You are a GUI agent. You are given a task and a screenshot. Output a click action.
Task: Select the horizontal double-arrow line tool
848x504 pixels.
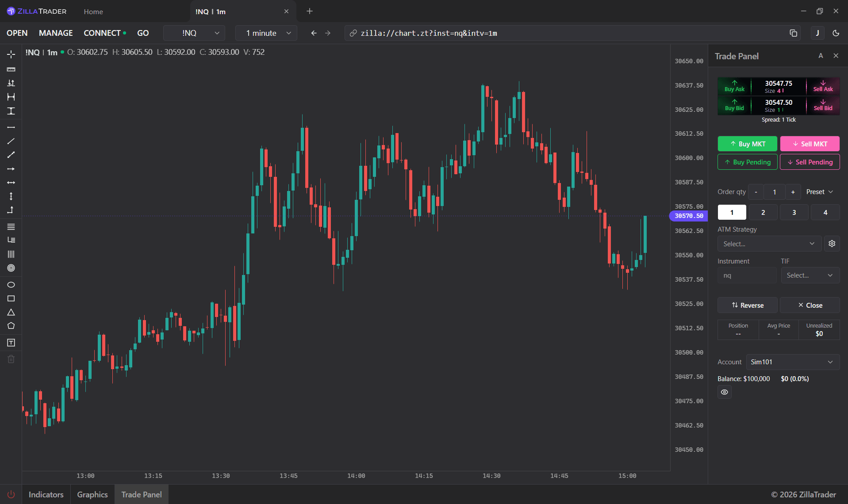(x=11, y=183)
